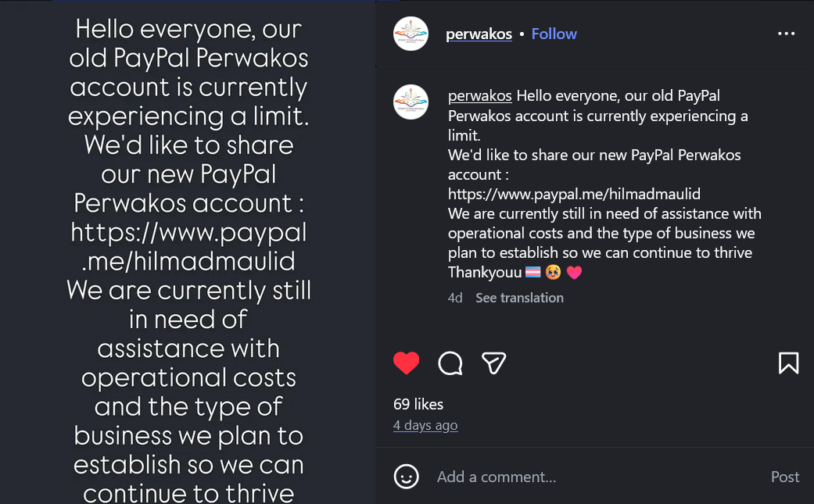Screen dimensions: 814x504
Task: Click the "4 days ago" timestamp link
Action: (x=425, y=426)
